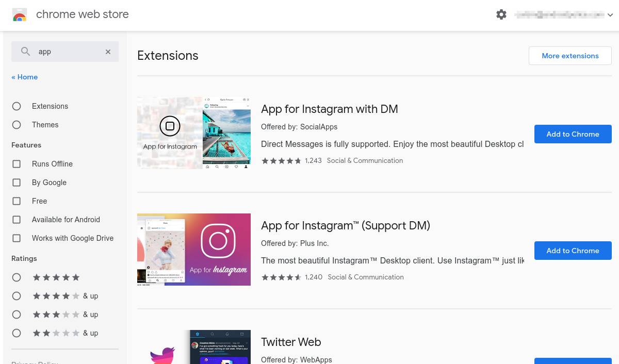Expand the account email dropdown

tap(610, 15)
